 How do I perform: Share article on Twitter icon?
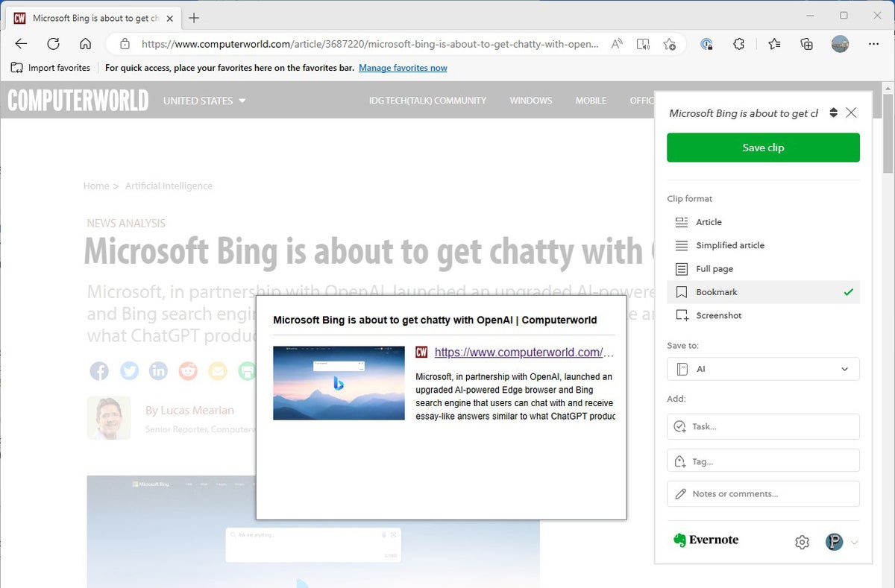click(x=129, y=370)
